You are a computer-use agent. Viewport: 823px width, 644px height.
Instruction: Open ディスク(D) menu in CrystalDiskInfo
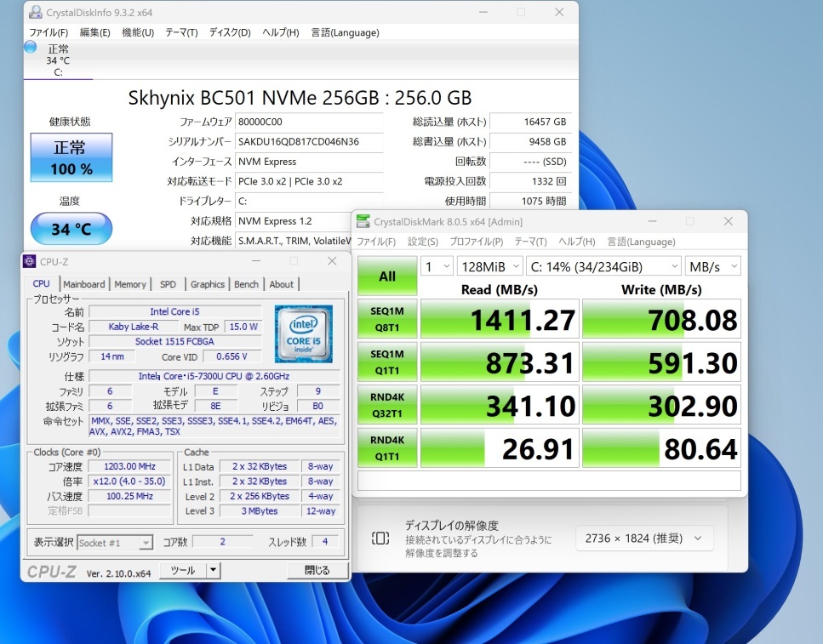pos(230,32)
